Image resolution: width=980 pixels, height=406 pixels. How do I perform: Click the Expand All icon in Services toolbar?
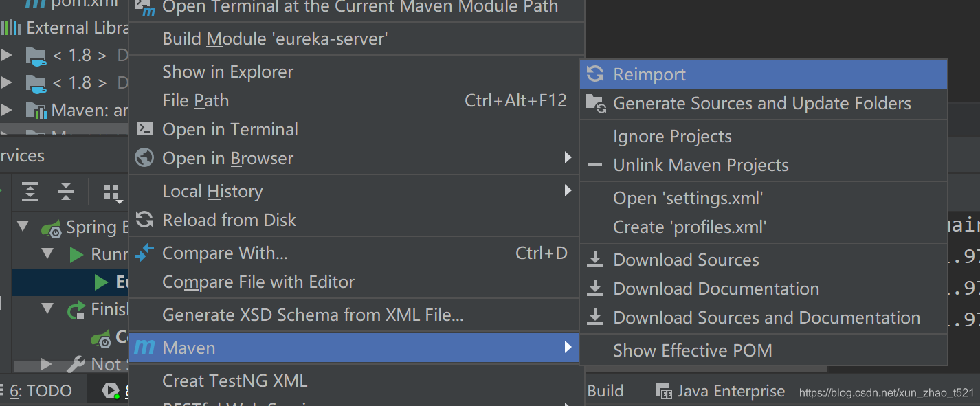tap(30, 192)
